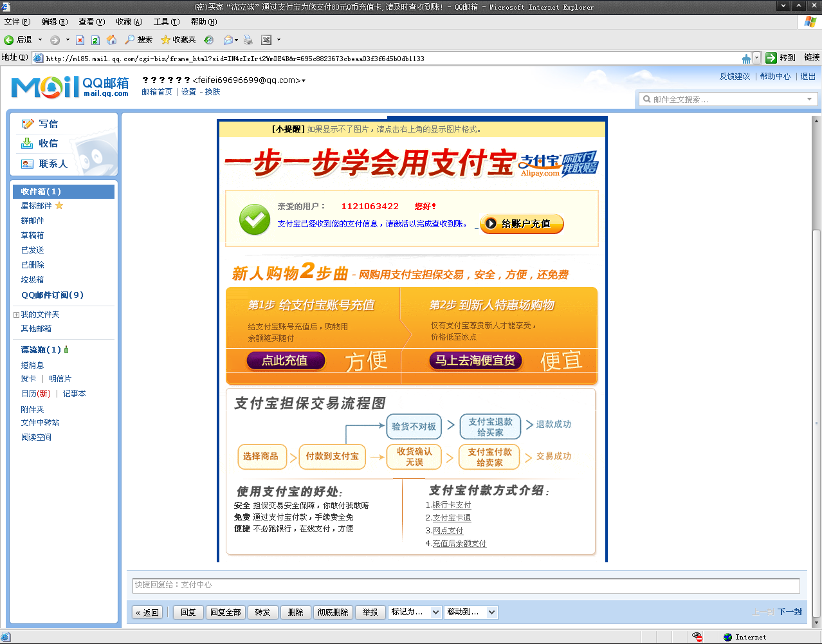Click the Print icon in toolbar
The height and width of the screenshot is (644, 822).
pos(248,40)
